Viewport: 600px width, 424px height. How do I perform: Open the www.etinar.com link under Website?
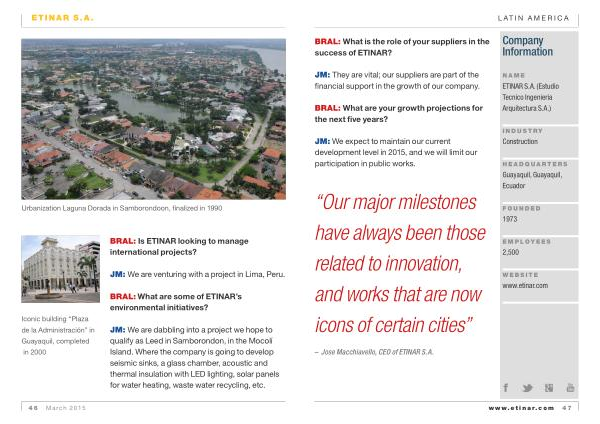click(525, 285)
